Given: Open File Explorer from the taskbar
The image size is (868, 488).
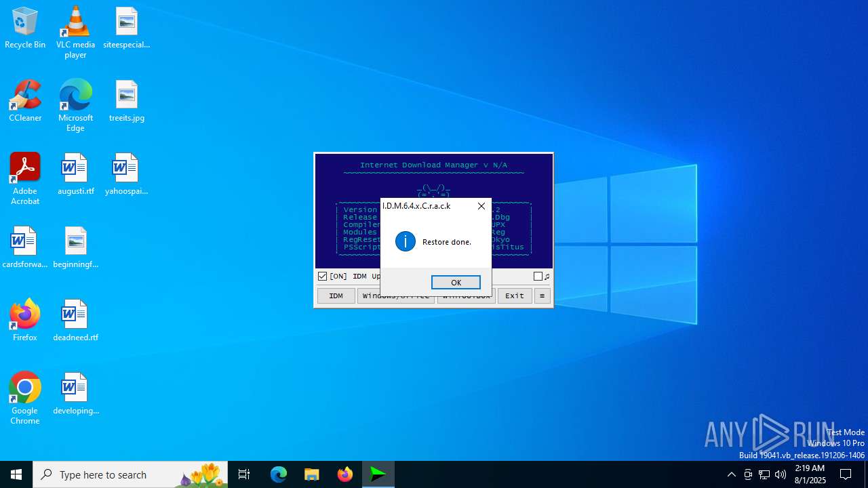Looking at the screenshot, I should click(x=311, y=474).
